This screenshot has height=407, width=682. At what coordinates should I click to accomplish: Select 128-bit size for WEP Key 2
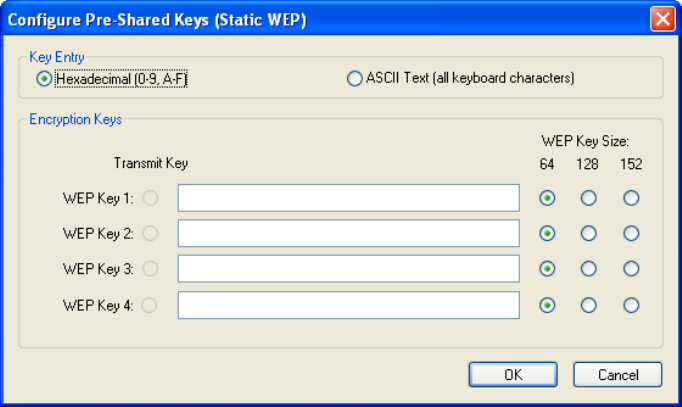tap(588, 234)
